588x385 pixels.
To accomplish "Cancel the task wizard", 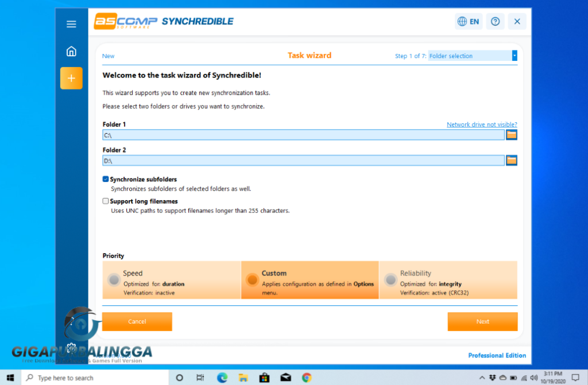I will pos(137,321).
